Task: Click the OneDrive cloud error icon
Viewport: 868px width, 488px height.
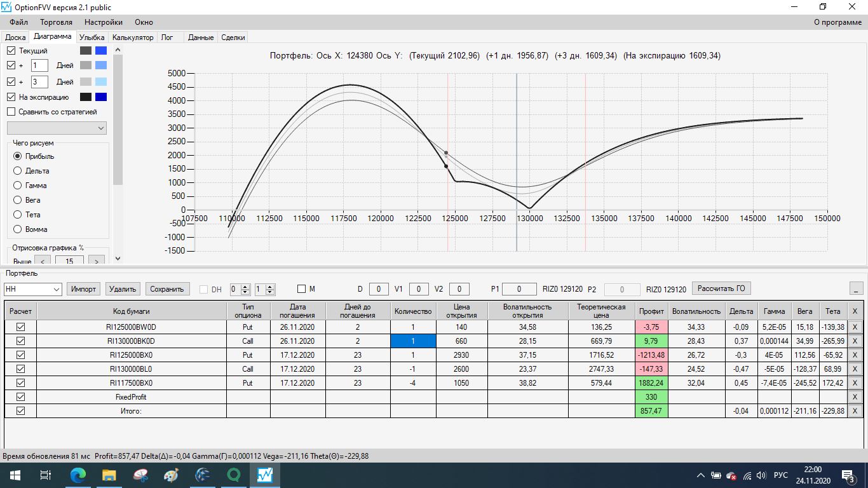Action: coord(731,475)
